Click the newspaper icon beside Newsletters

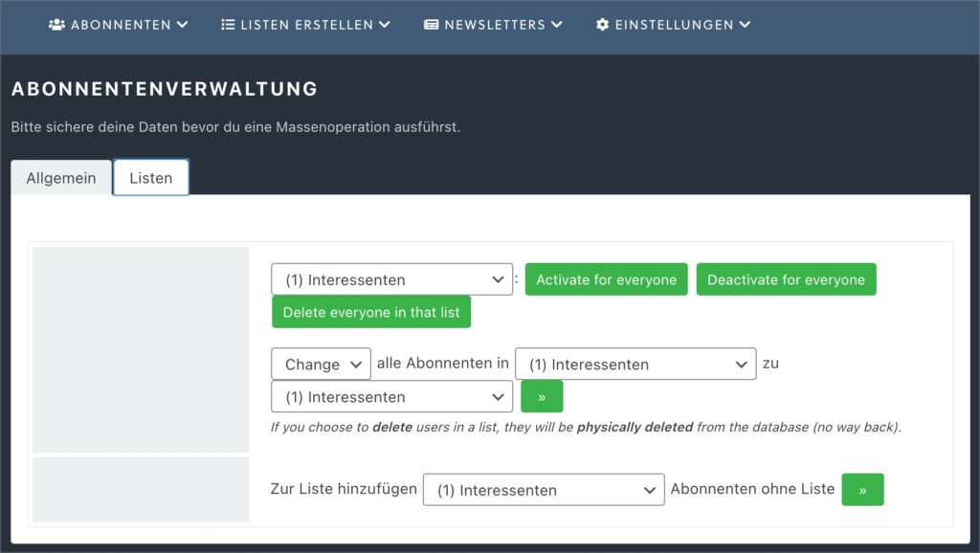tap(432, 24)
